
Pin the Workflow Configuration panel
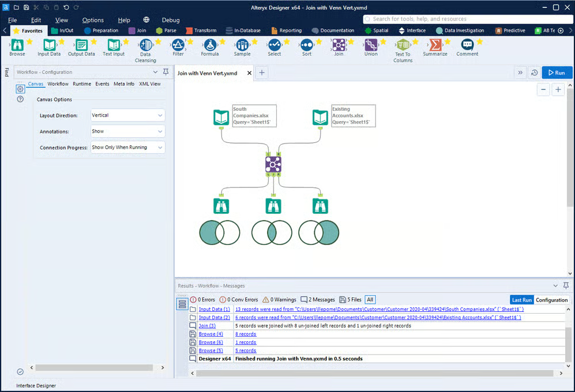166,72
